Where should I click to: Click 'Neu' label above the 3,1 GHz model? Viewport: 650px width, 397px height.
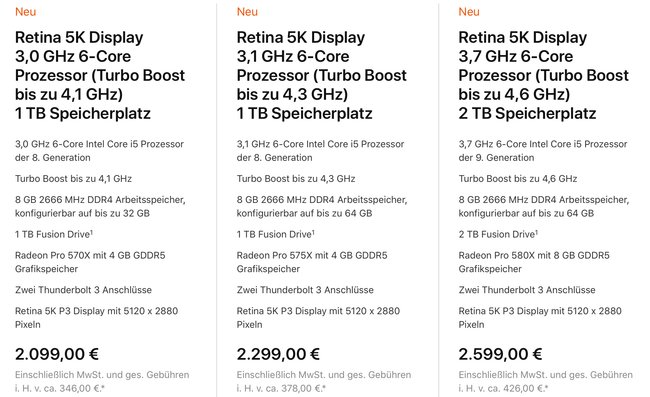247,12
